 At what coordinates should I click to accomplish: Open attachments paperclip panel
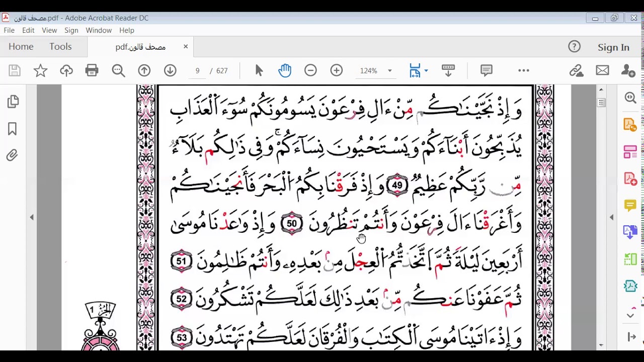click(12, 155)
